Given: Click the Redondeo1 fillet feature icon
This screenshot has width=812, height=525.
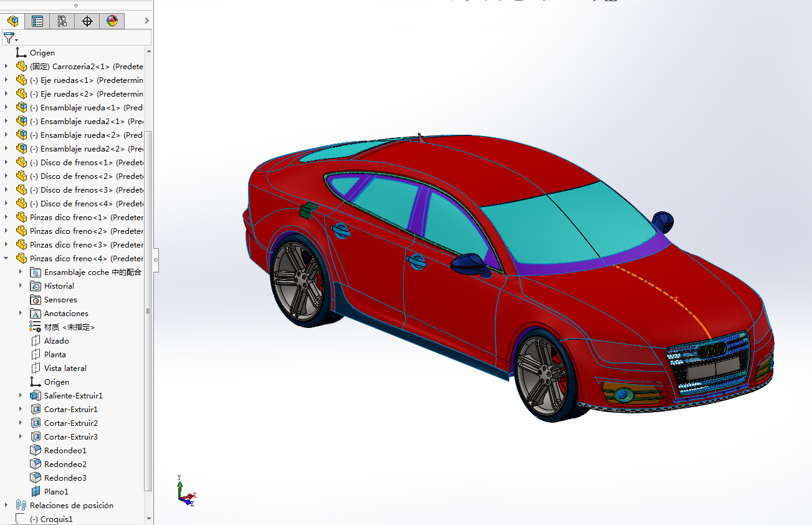Looking at the screenshot, I should click(36, 451).
